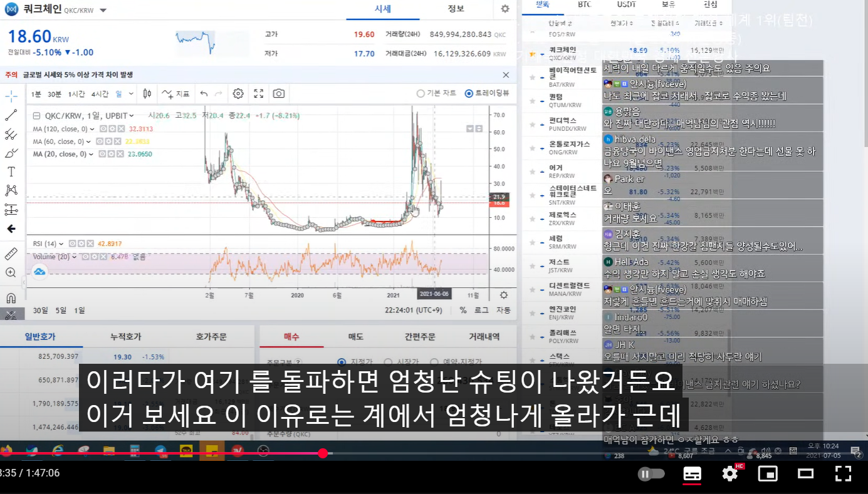
Task: Toggle YouTube subtitles button
Action: point(692,474)
